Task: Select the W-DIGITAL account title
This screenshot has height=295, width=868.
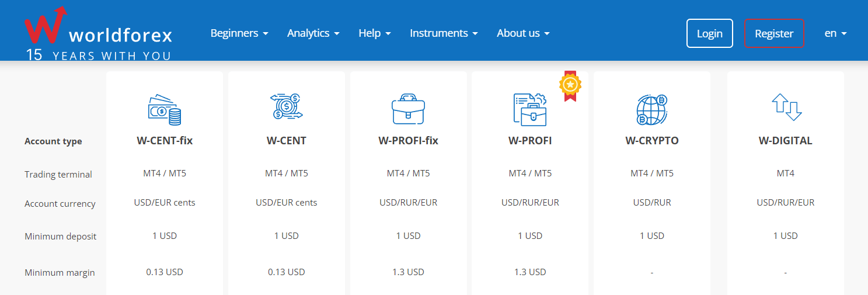Action: click(786, 141)
